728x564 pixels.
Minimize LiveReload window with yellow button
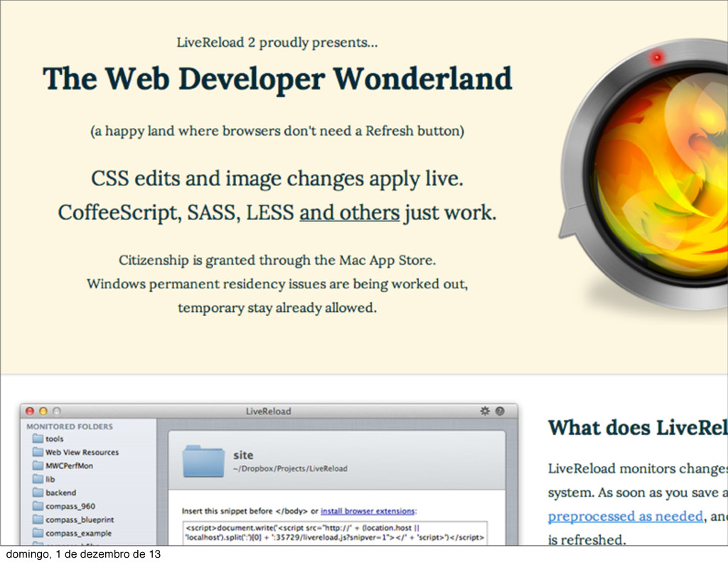tap(43, 411)
